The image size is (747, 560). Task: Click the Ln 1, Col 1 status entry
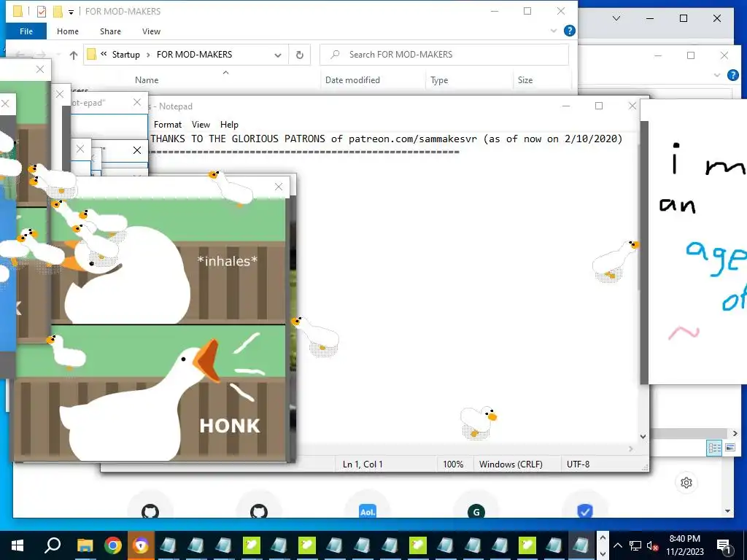[x=363, y=464]
